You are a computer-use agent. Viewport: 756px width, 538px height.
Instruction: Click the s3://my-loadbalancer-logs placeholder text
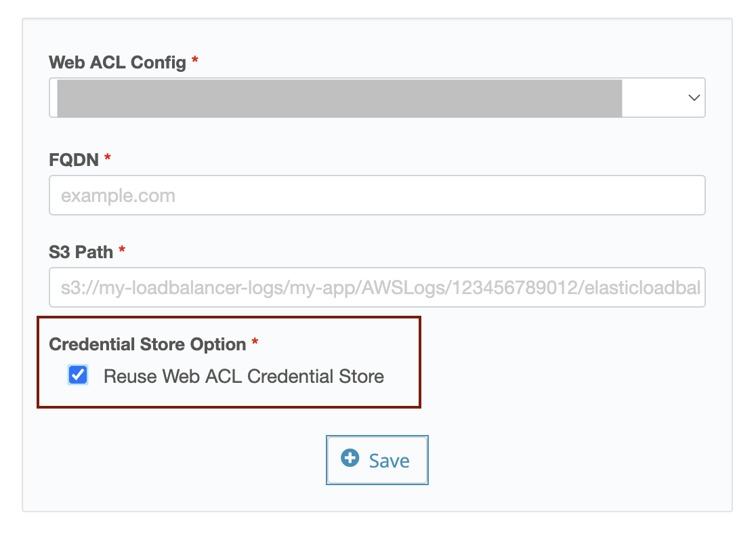[381, 288]
